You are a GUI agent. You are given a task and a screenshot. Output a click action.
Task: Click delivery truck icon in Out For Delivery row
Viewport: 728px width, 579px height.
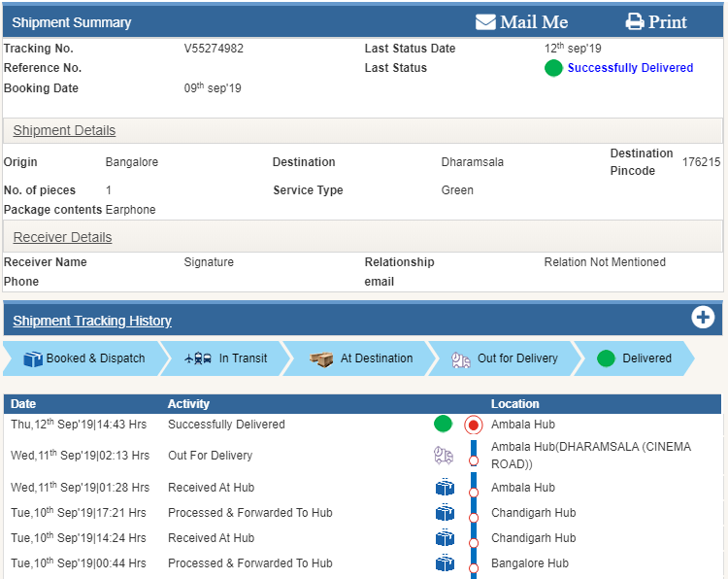click(x=444, y=455)
